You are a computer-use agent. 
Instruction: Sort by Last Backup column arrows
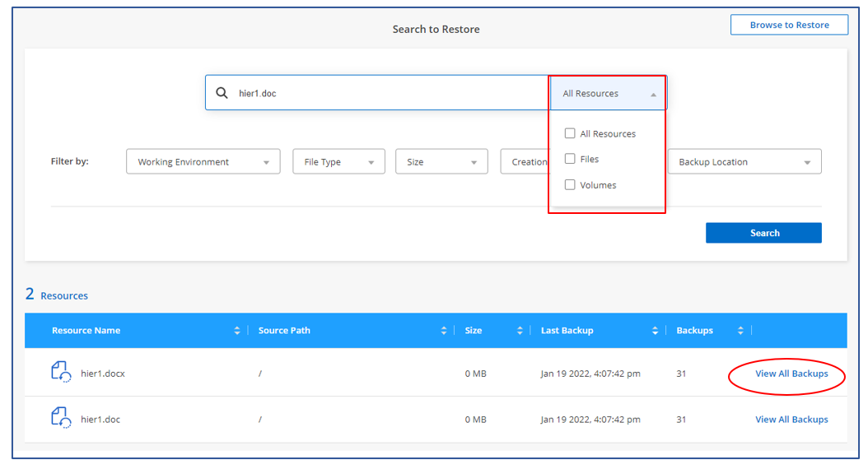(x=655, y=330)
